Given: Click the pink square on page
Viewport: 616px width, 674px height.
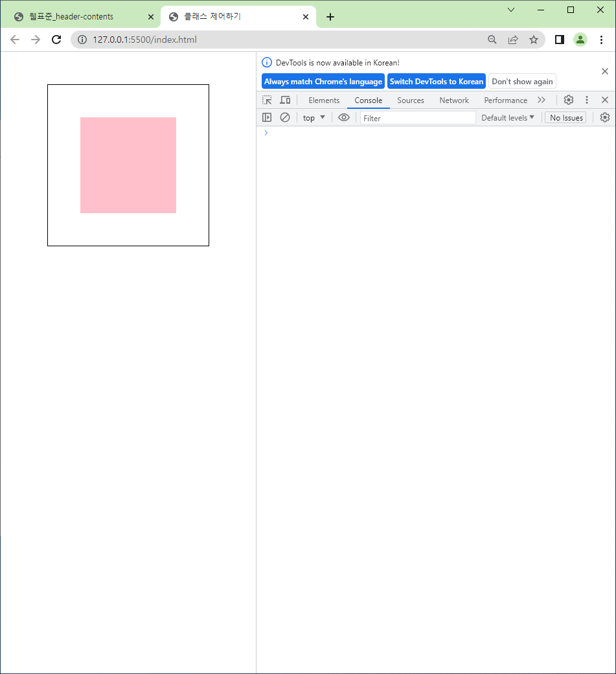Looking at the screenshot, I should [128, 165].
